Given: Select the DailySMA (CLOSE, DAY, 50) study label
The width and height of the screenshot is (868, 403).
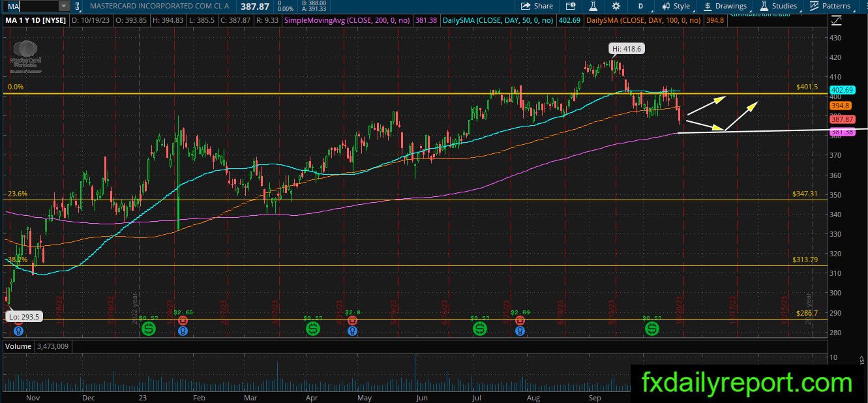Looking at the screenshot, I should coord(498,20).
